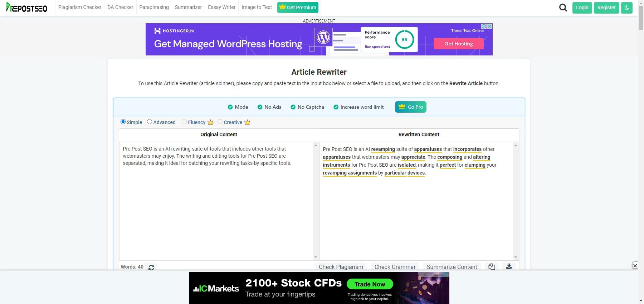
Task: Click the Words: 40 counter
Action: (x=132, y=267)
